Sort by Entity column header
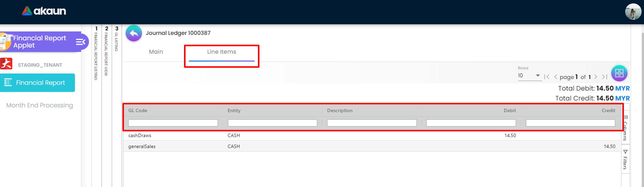Image resolution: width=644 pixels, height=187 pixels. click(234, 110)
